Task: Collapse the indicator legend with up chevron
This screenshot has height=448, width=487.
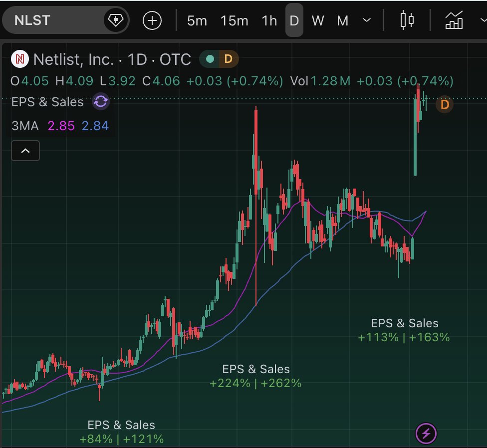Action: 25,151
